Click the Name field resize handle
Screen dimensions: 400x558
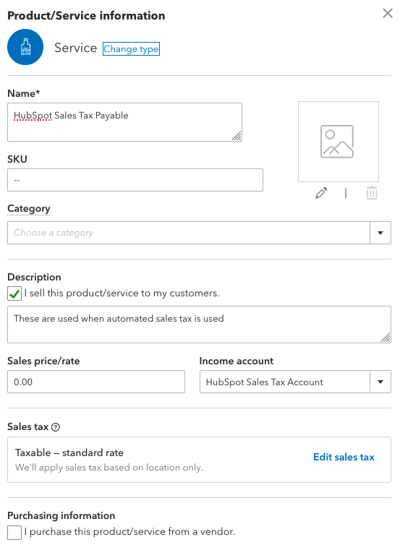point(237,136)
